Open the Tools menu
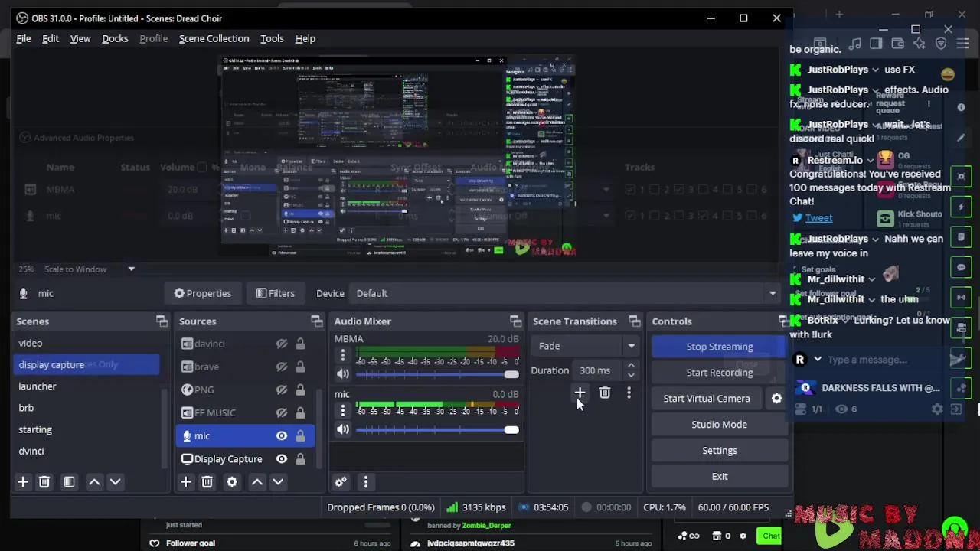Viewport: 980px width, 551px height. coord(272,38)
